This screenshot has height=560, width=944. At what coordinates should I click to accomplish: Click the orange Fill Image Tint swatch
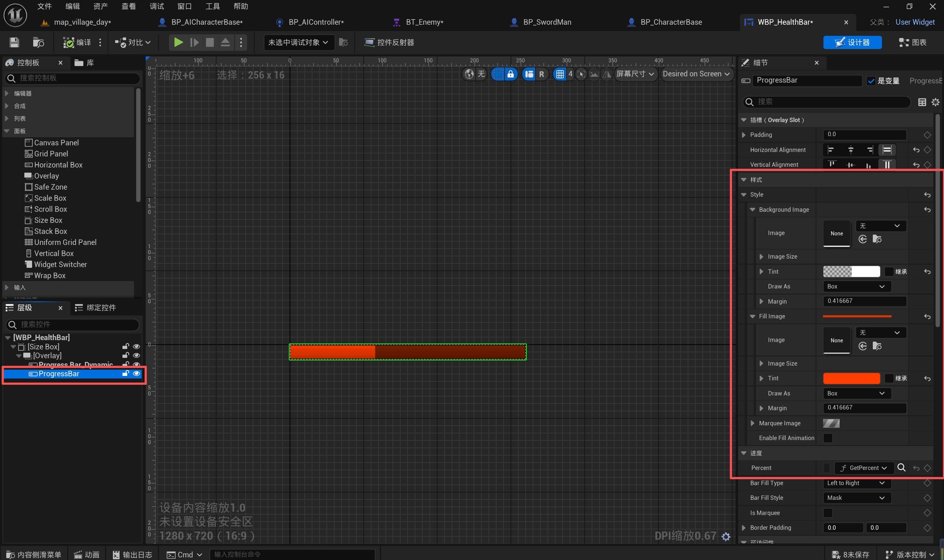click(x=851, y=378)
